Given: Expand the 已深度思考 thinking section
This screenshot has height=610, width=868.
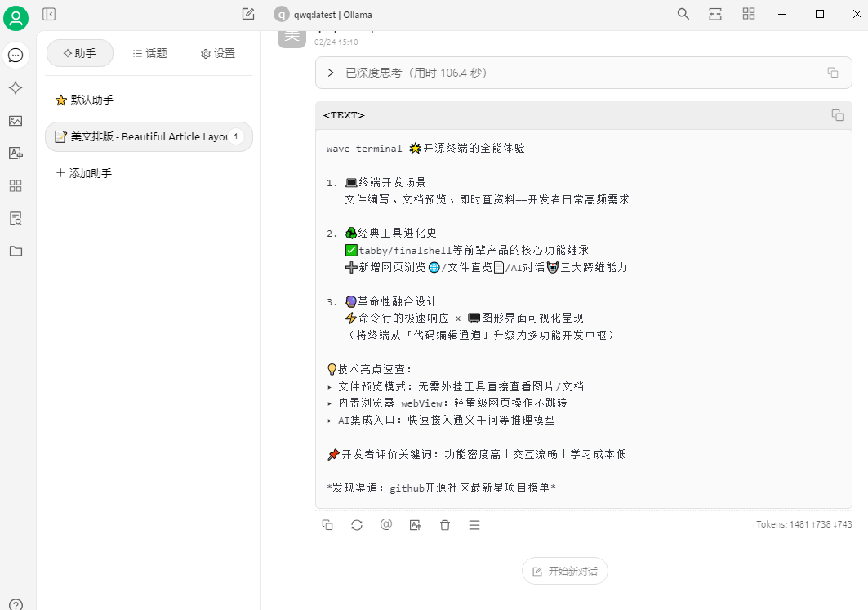Looking at the screenshot, I should (x=584, y=73).
